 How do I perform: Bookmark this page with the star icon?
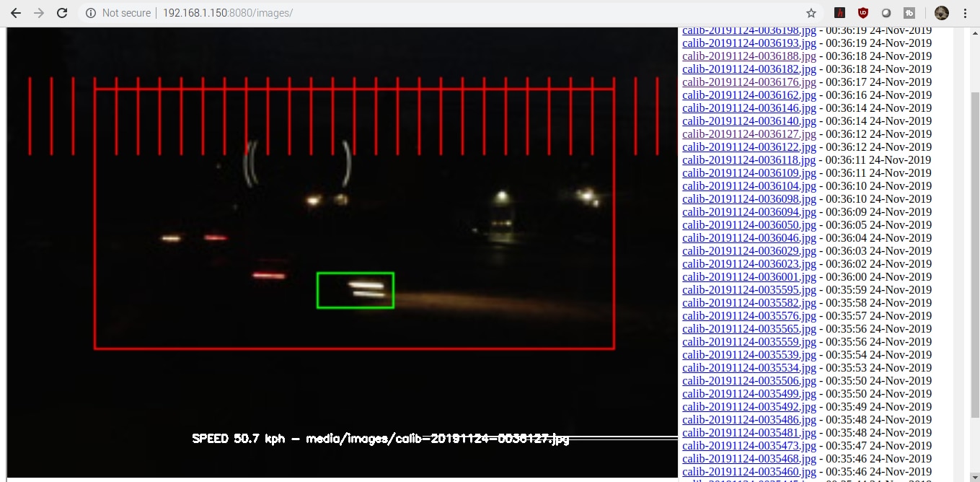pyautogui.click(x=811, y=13)
